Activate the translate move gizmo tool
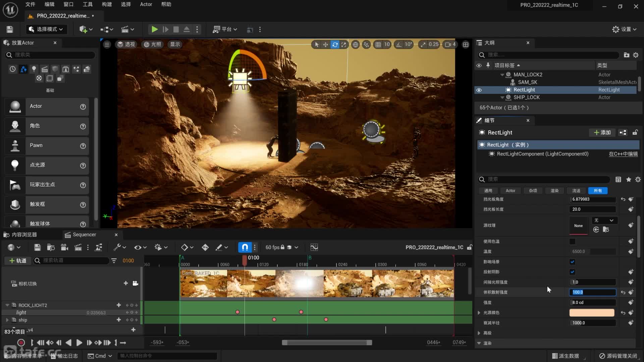 [325, 45]
